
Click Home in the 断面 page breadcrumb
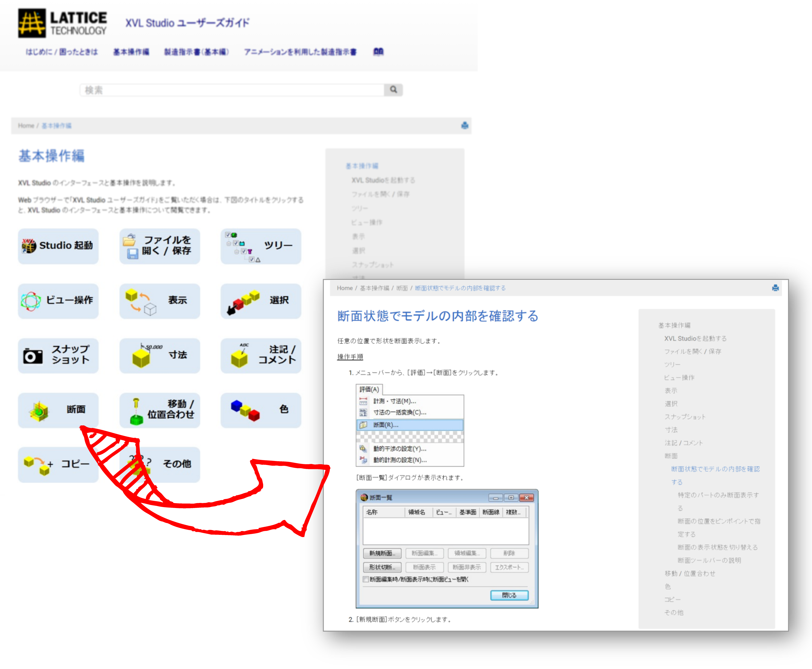pyautogui.click(x=345, y=288)
